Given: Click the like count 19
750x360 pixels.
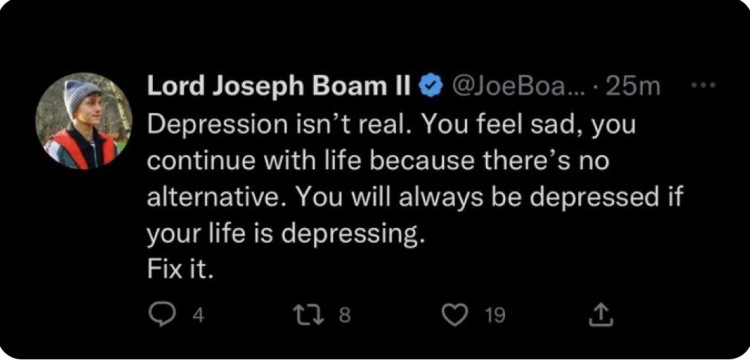Looking at the screenshot, I should coord(495,316).
